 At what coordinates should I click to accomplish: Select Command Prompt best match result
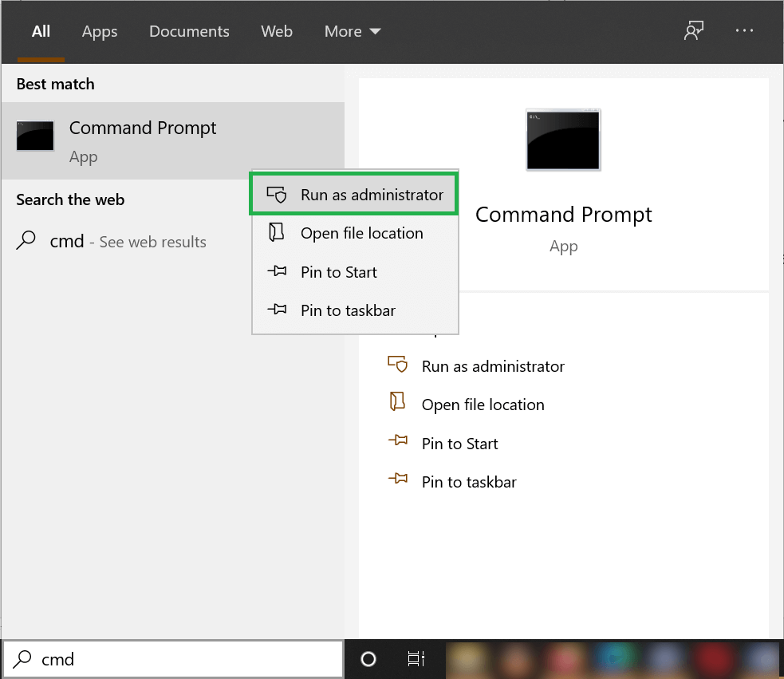click(173, 140)
